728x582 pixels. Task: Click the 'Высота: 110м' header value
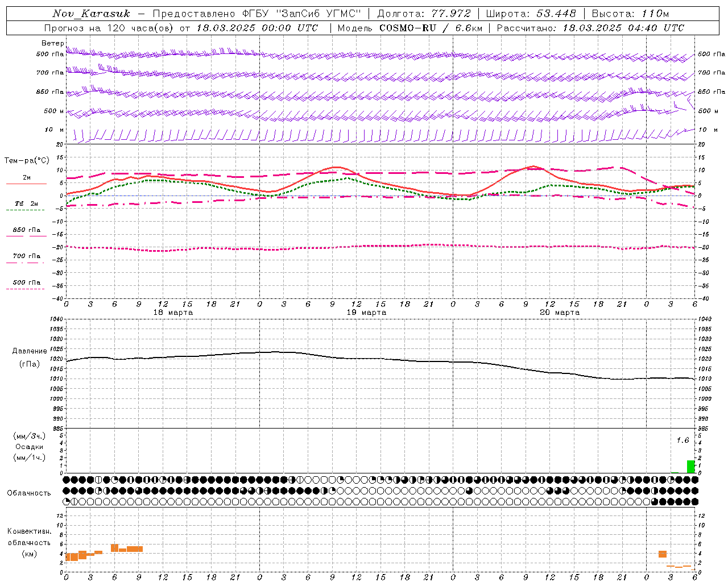(630, 14)
